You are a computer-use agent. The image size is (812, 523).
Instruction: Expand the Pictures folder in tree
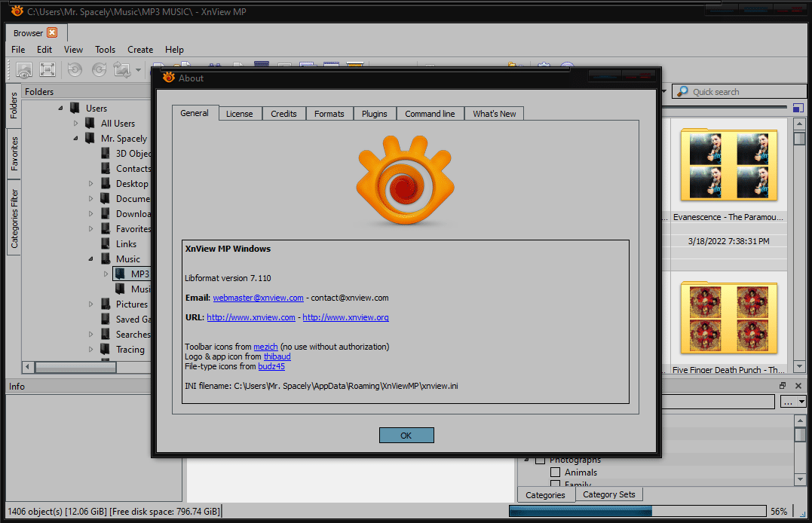(91, 304)
